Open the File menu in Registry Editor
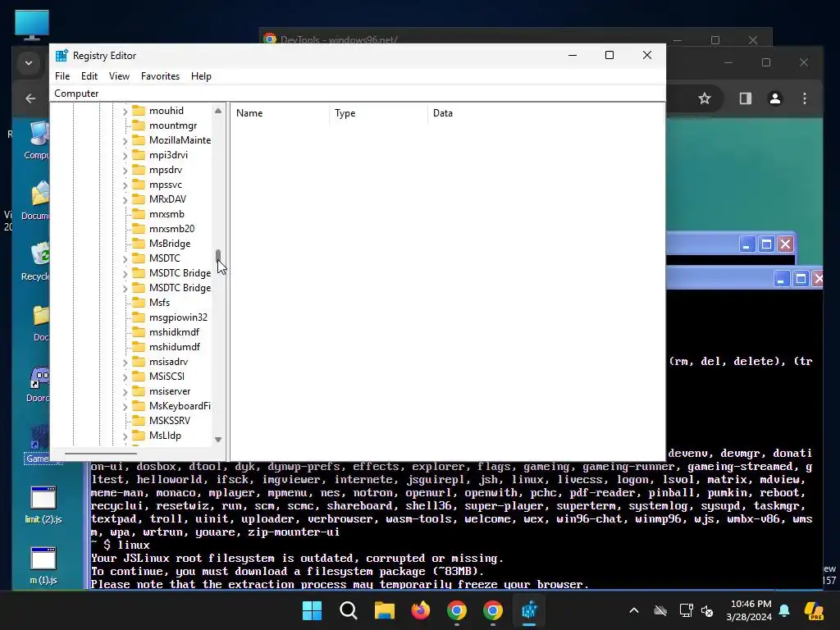840x630 pixels. (62, 76)
